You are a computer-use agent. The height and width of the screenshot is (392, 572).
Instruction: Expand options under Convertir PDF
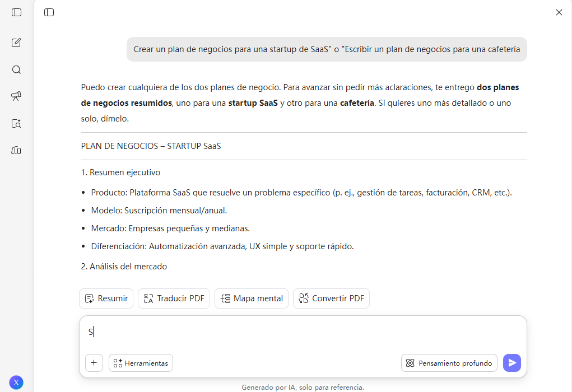pos(331,298)
